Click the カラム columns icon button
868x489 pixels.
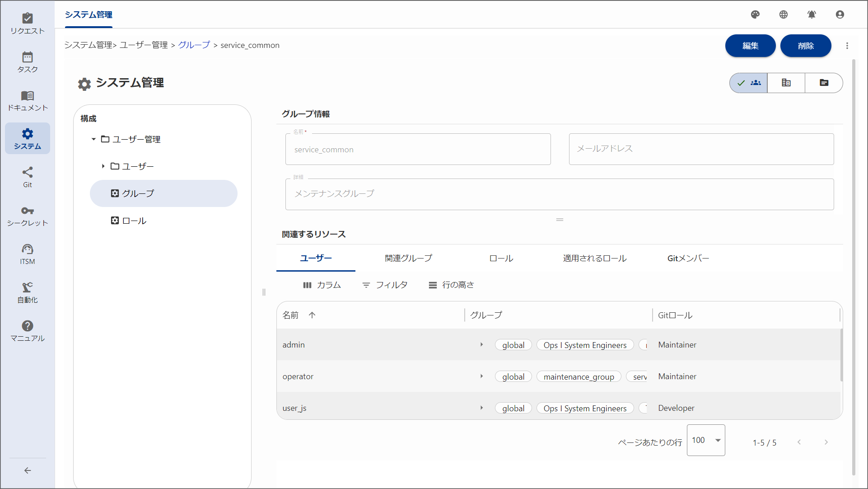pos(322,285)
